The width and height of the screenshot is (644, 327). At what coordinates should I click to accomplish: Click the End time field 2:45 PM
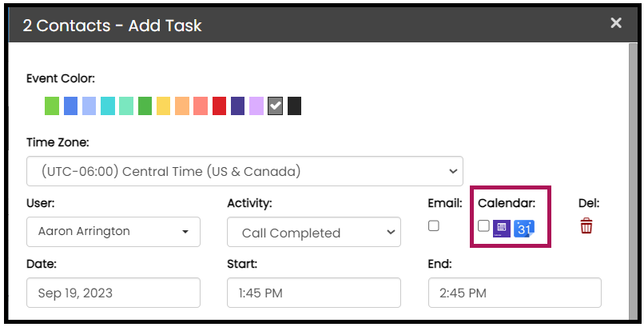(515, 293)
